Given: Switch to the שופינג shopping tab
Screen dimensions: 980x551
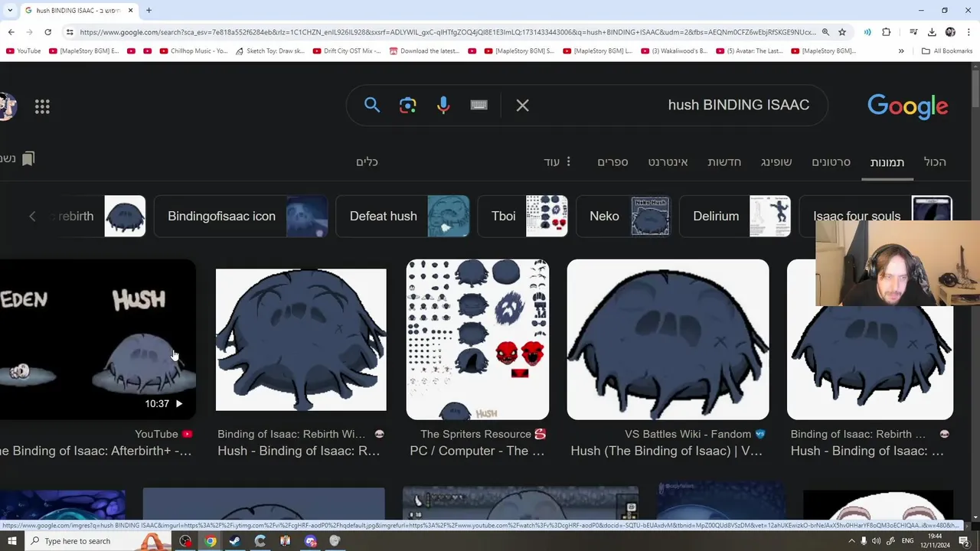Looking at the screenshot, I should click(x=776, y=161).
